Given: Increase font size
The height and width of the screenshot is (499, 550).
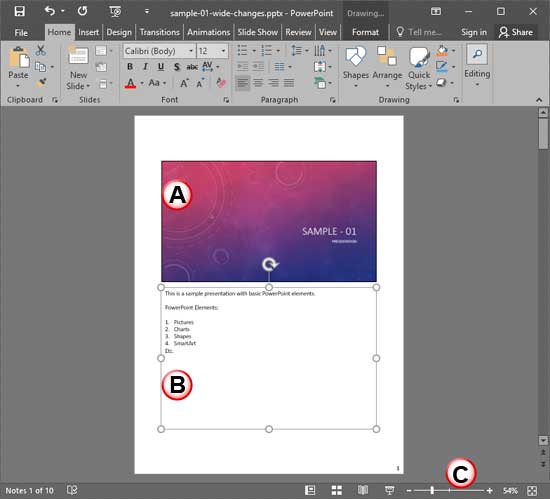Looking at the screenshot, I should [184, 83].
